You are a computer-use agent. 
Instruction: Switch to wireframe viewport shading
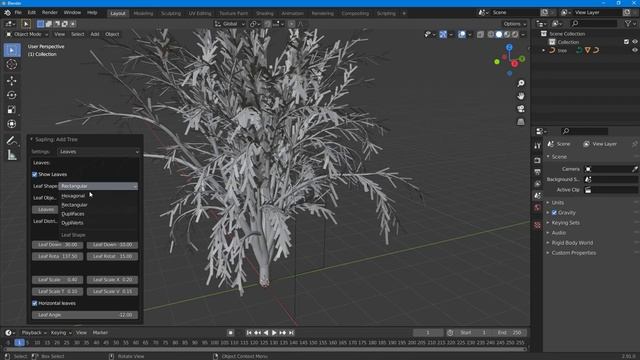(491, 35)
